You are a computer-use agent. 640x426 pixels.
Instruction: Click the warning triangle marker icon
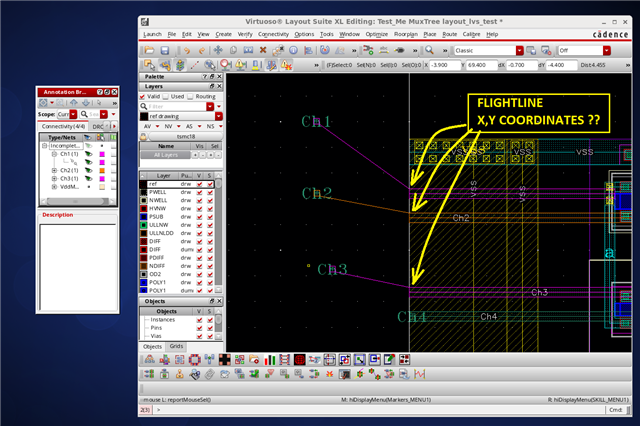[240, 65]
